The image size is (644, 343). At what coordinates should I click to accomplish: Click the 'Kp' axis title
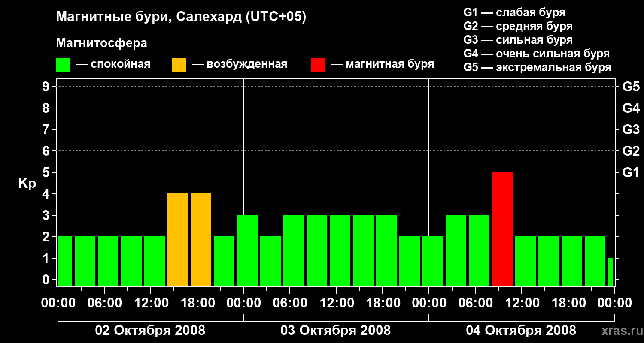point(27,184)
